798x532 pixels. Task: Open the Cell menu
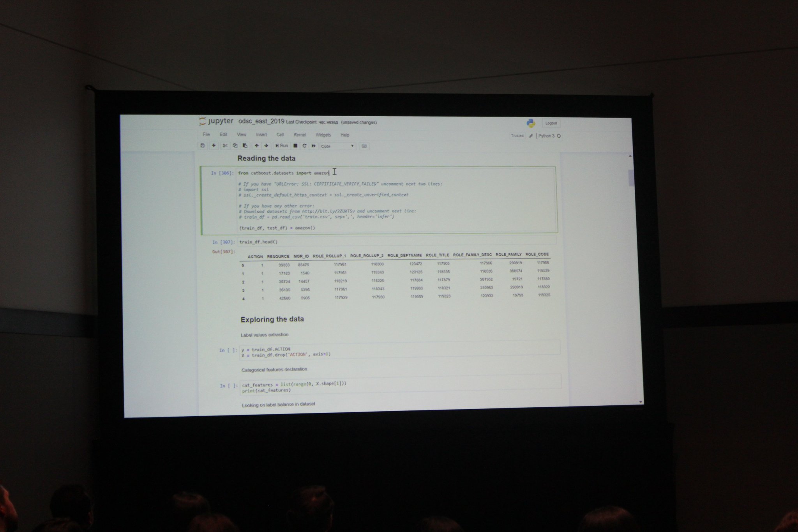[x=280, y=134]
